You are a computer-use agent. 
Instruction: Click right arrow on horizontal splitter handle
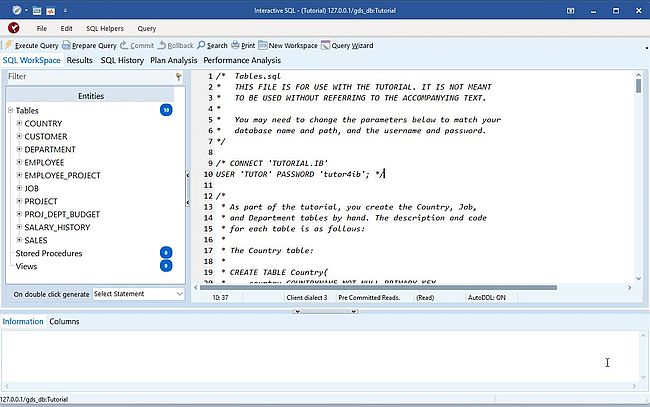tap(354, 311)
